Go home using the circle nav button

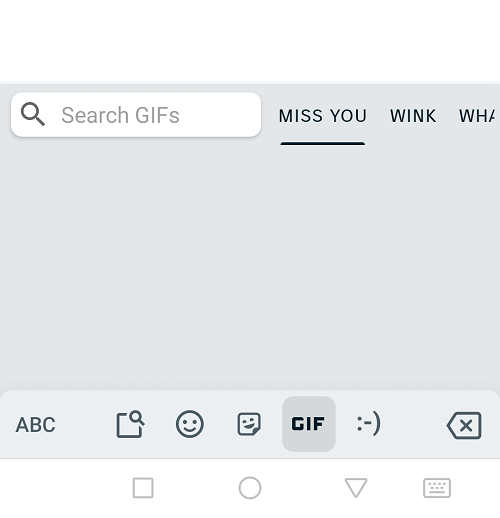coord(250,488)
